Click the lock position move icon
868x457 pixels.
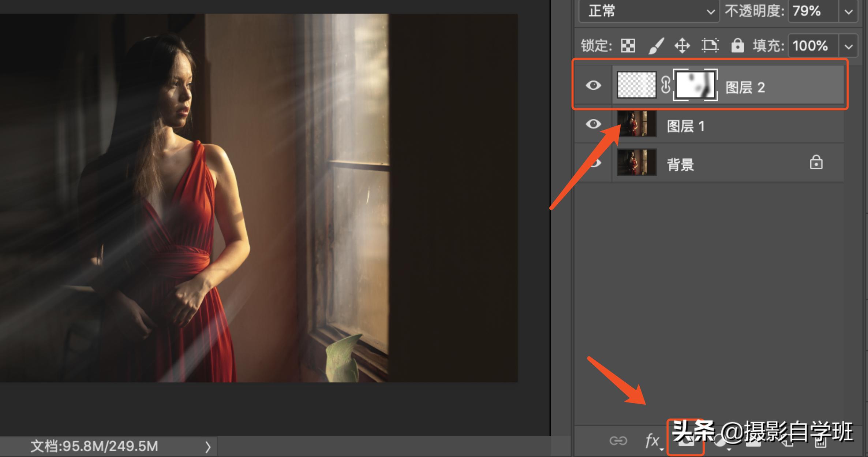[682, 46]
